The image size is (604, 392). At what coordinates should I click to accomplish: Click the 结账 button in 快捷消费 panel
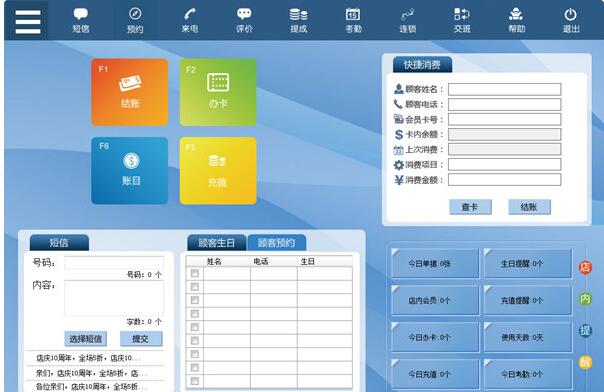click(529, 207)
